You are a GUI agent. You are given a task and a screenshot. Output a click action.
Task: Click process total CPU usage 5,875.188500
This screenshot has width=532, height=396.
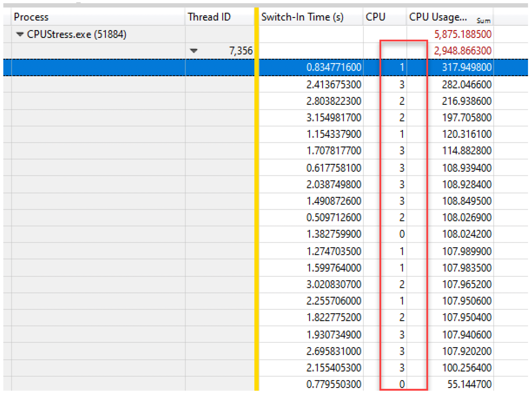pyautogui.click(x=463, y=34)
